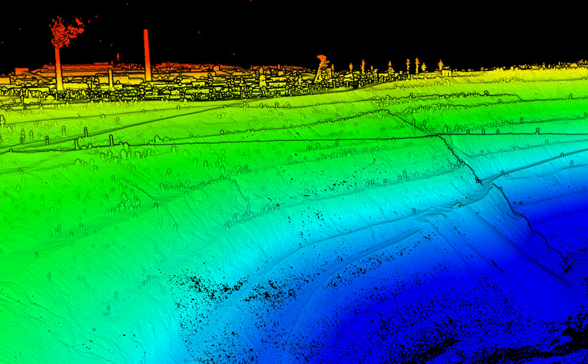Click the red smoke plume above the left chimney
The image size is (588, 364).
point(64,33)
